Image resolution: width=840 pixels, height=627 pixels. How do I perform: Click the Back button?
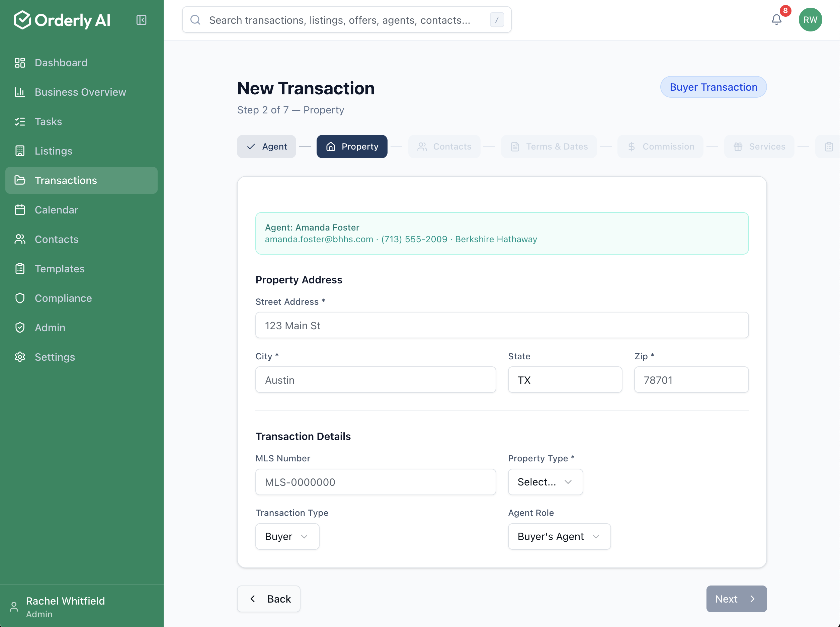pyautogui.click(x=269, y=599)
